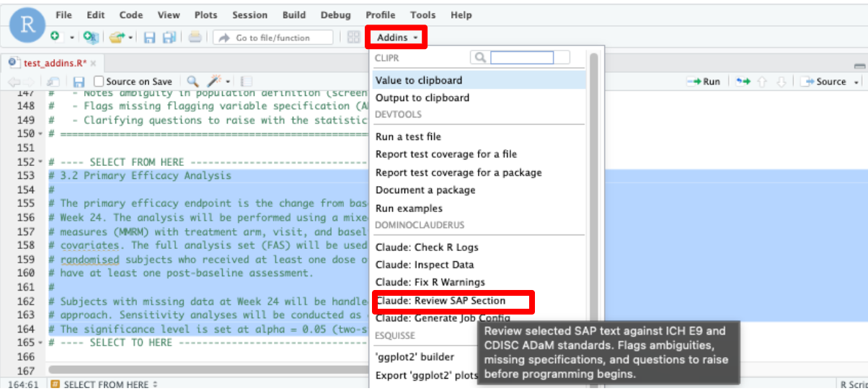Collapse the code section at line 152
The image size is (868, 391).
(40, 163)
